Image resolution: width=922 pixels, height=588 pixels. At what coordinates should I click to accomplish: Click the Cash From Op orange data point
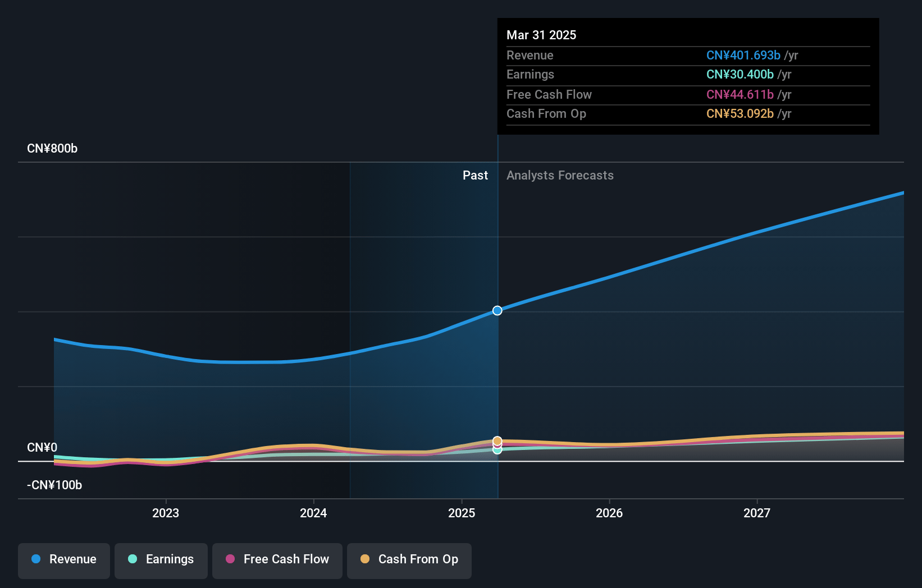click(497, 441)
